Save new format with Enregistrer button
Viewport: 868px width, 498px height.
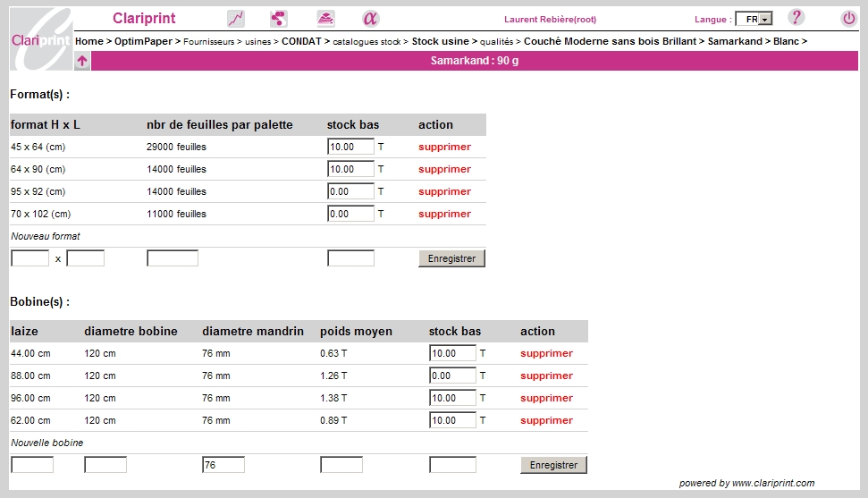click(x=451, y=258)
